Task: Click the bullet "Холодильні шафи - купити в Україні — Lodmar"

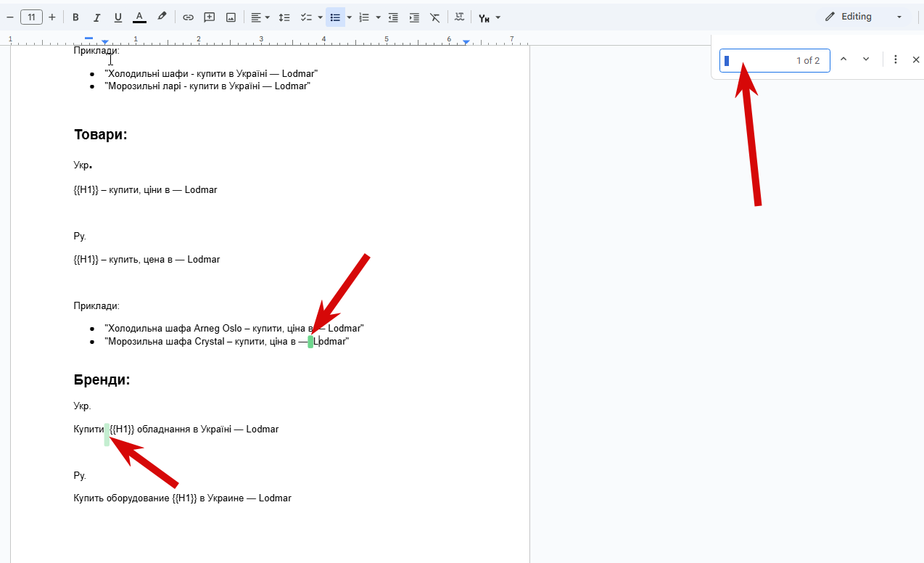Action: (211, 74)
